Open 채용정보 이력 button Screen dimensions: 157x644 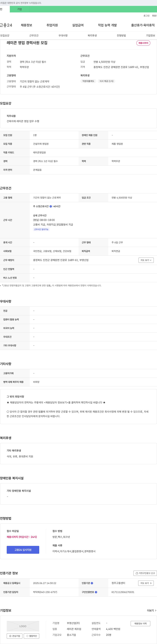point(140,623)
